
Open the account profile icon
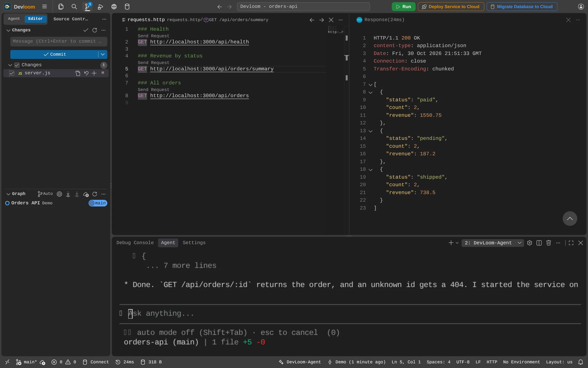581,7
